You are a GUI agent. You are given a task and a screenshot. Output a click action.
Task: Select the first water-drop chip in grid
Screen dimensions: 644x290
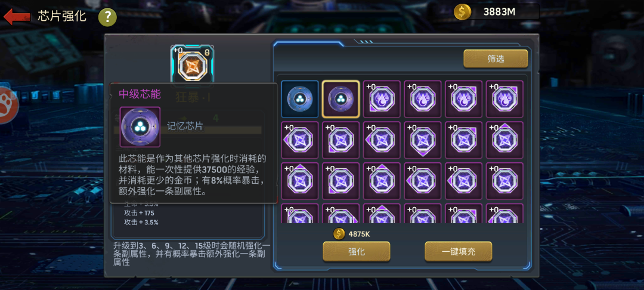382,99
